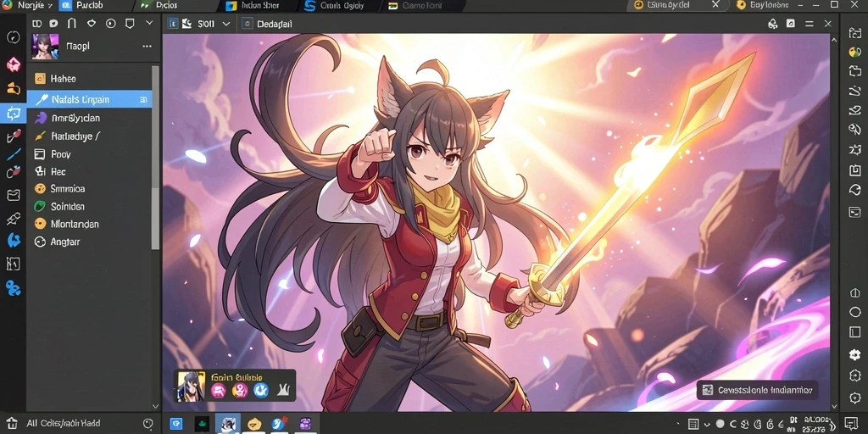Click the left panel vertical scrollbar
The image size is (868, 434).
(x=156, y=158)
